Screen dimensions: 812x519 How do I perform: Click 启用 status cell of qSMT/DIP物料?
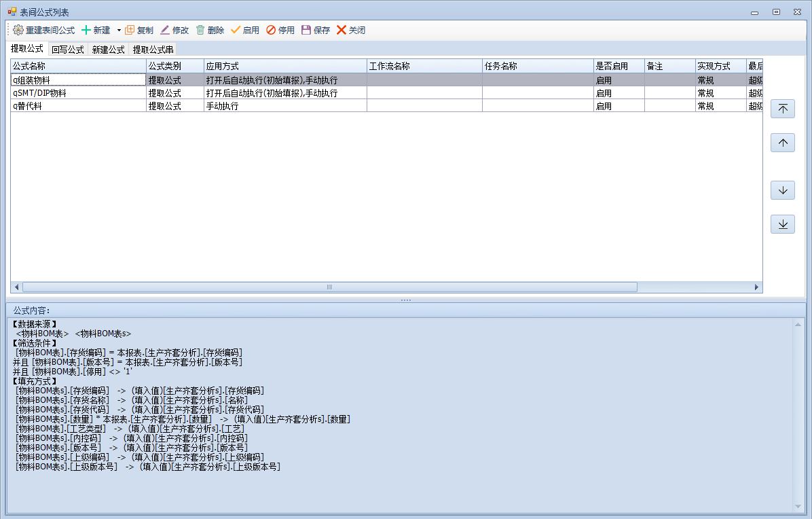619,93
